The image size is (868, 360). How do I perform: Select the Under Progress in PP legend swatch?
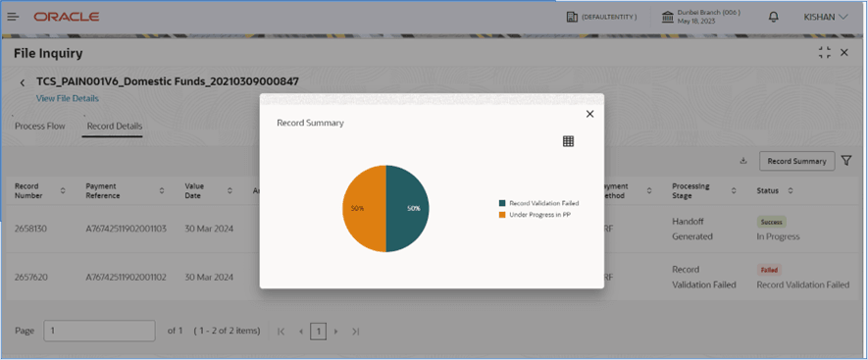tap(502, 215)
